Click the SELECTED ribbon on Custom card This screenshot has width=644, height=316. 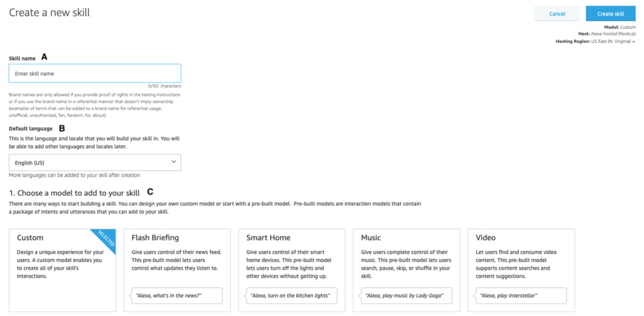pos(105,240)
